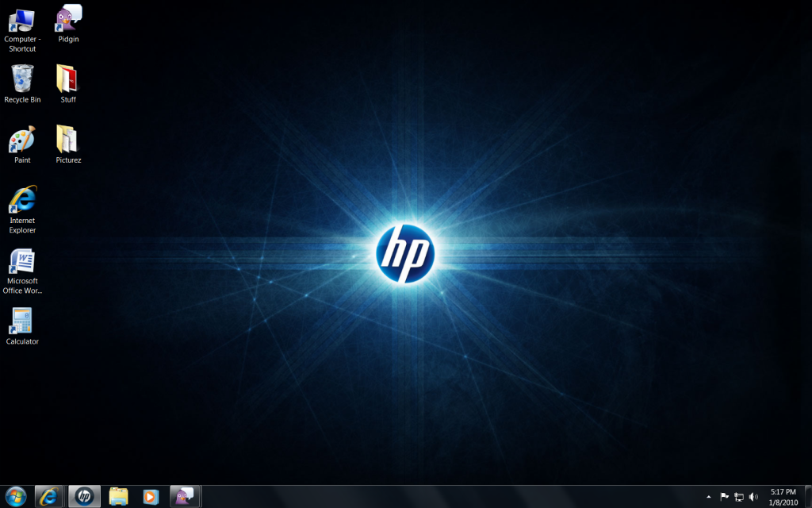Viewport: 812px width, 508px height.
Task: Select the Recycle Bin icon
Action: coord(22,83)
